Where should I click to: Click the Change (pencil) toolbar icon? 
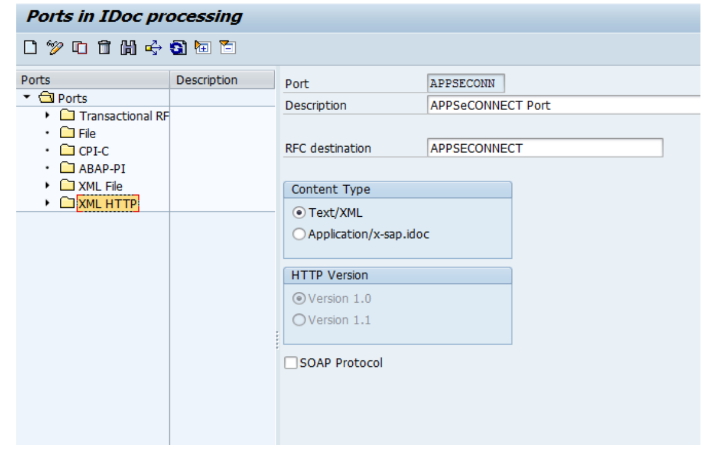pyautogui.click(x=54, y=47)
